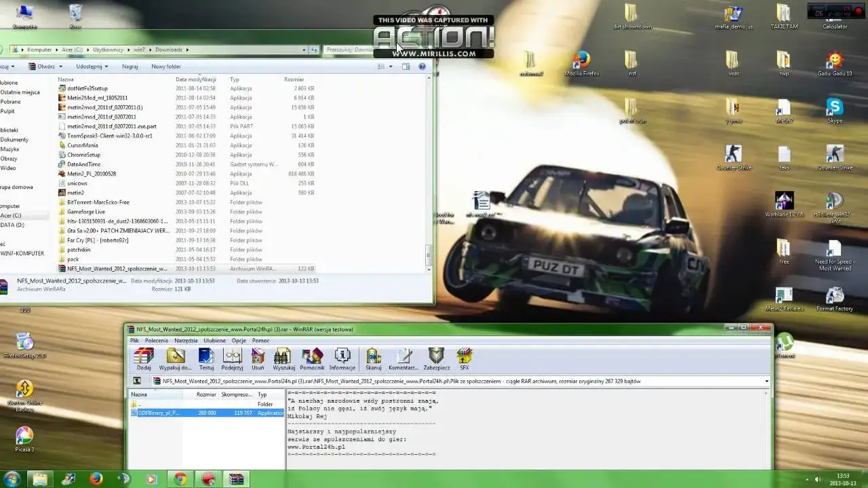868x488 pixels.
Task: Open the Opcje menu in WinRAR
Action: tap(239, 341)
